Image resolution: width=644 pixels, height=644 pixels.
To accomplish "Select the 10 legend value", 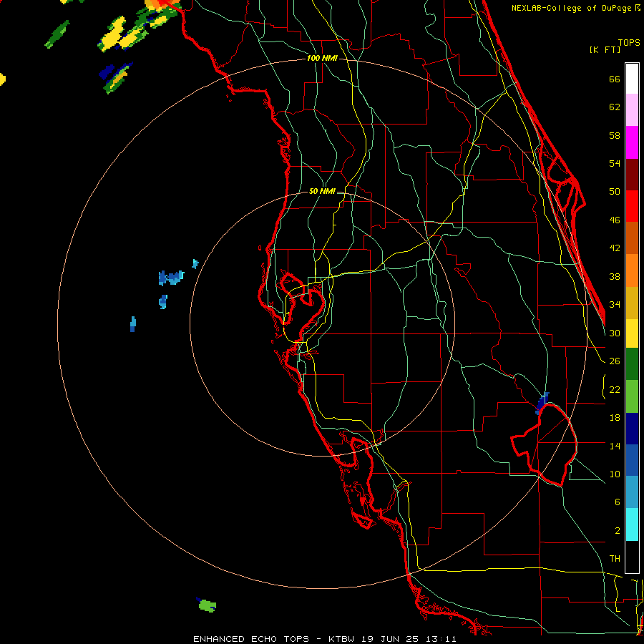I will pos(615,474).
